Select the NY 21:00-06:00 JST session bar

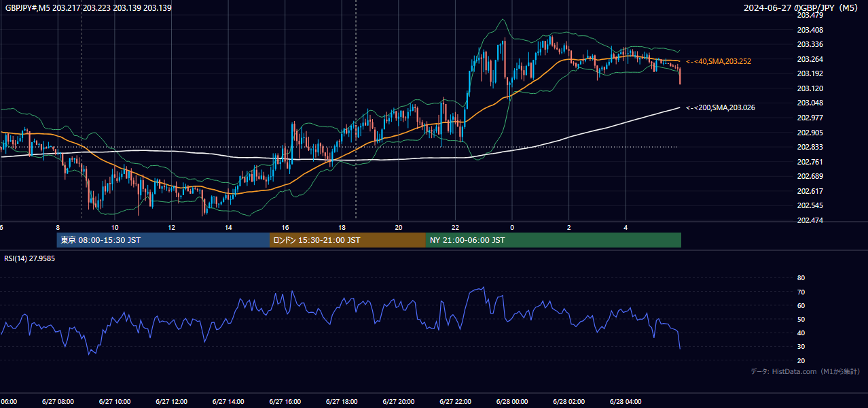[x=554, y=240]
